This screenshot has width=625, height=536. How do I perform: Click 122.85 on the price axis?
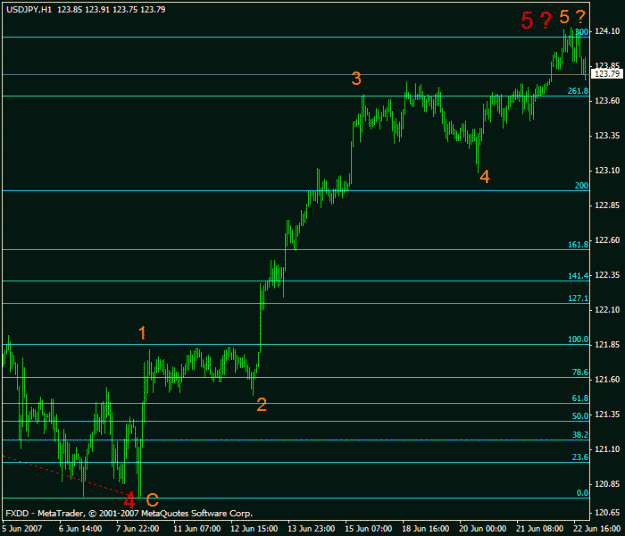click(x=607, y=205)
